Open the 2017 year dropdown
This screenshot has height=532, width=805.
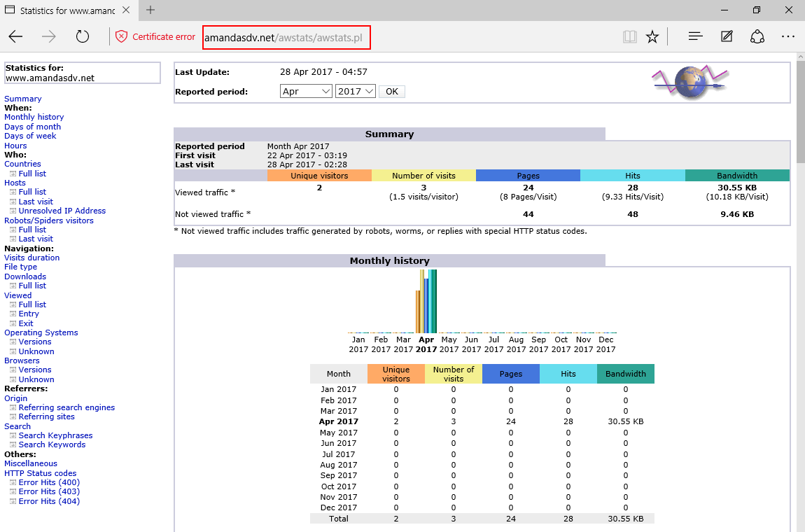pyautogui.click(x=356, y=92)
